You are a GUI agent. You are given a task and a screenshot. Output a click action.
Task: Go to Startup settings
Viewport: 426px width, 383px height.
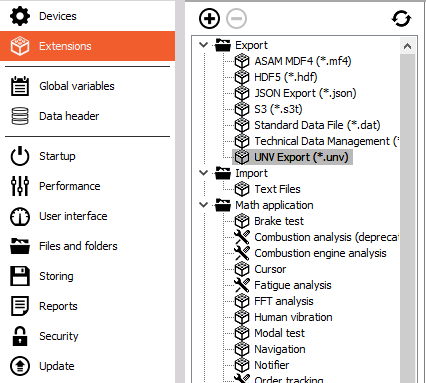pyautogui.click(x=87, y=156)
